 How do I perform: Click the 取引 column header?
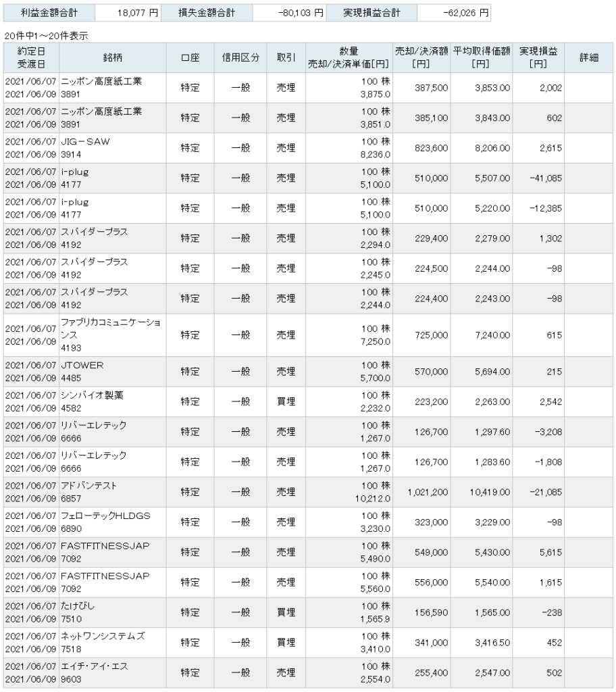click(x=286, y=58)
